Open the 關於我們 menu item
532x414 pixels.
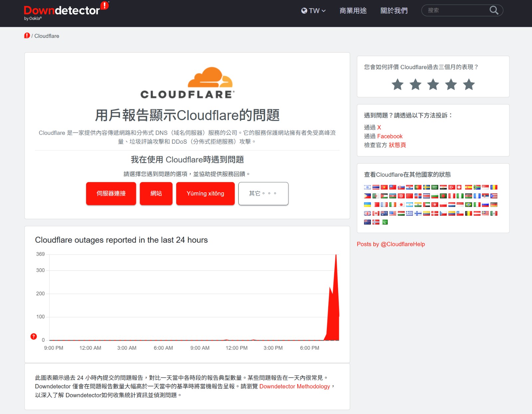click(x=394, y=10)
